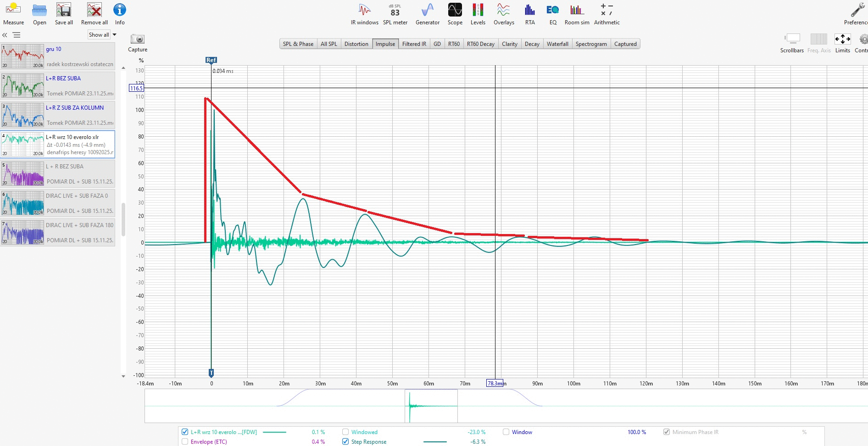Click the Save all button
868x446 pixels.
pos(64,14)
